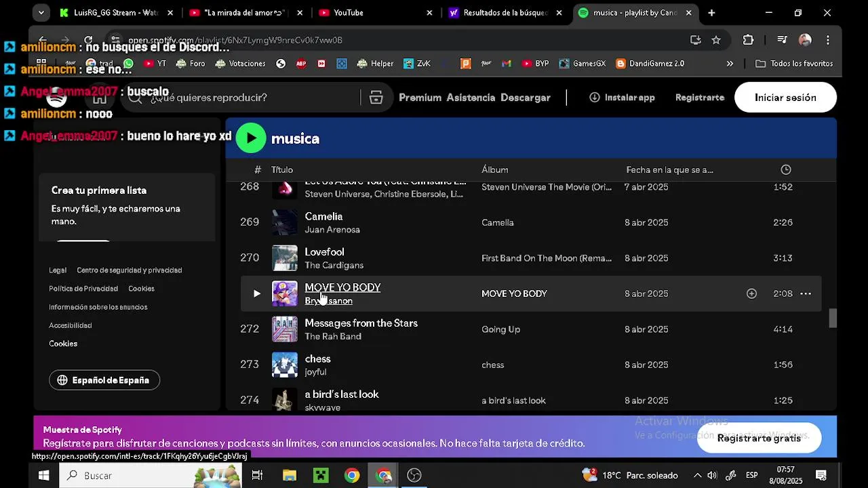Open the media control icon in Chrome toolbar
The width and height of the screenshot is (868, 488).
[x=782, y=40]
